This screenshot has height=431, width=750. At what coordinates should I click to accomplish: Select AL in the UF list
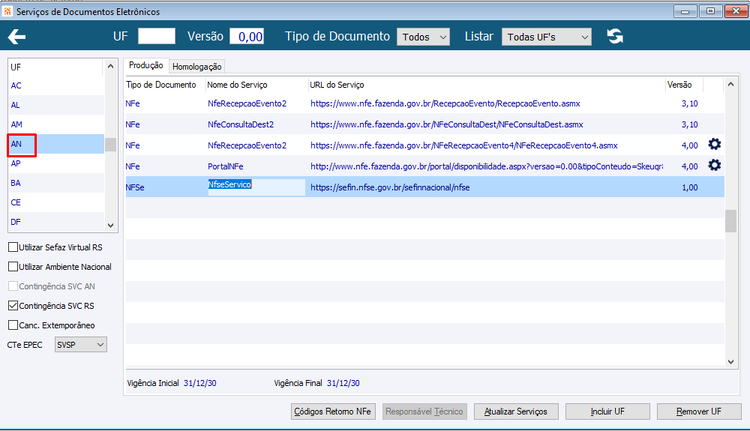tap(56, 105)
